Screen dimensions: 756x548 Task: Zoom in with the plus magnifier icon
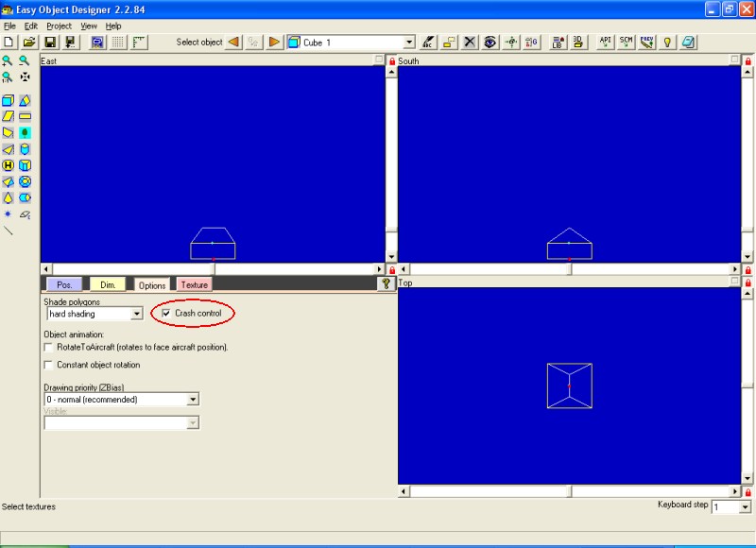point(8,60)
